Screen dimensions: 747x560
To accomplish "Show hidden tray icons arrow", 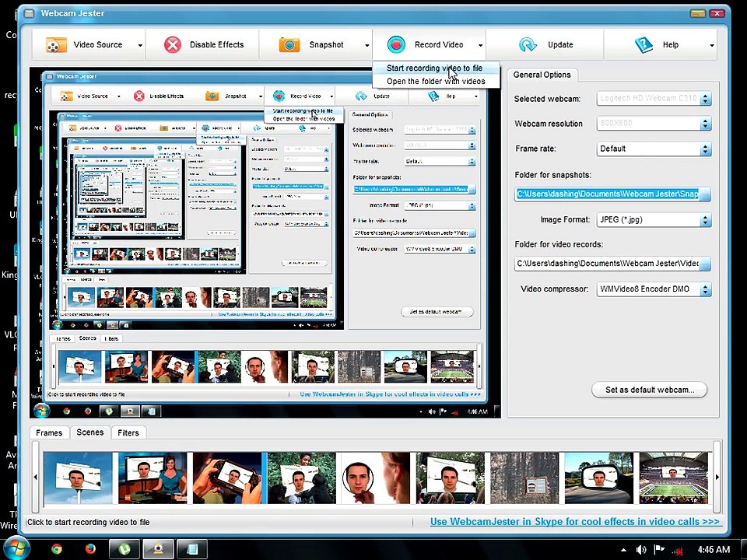I will (623, 550).
